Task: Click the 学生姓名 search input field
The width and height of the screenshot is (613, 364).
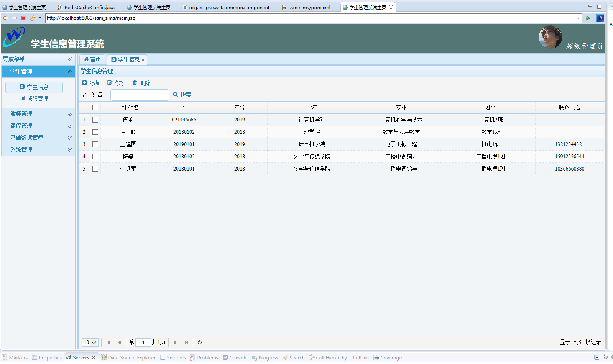Action: [x=140, y=95]
